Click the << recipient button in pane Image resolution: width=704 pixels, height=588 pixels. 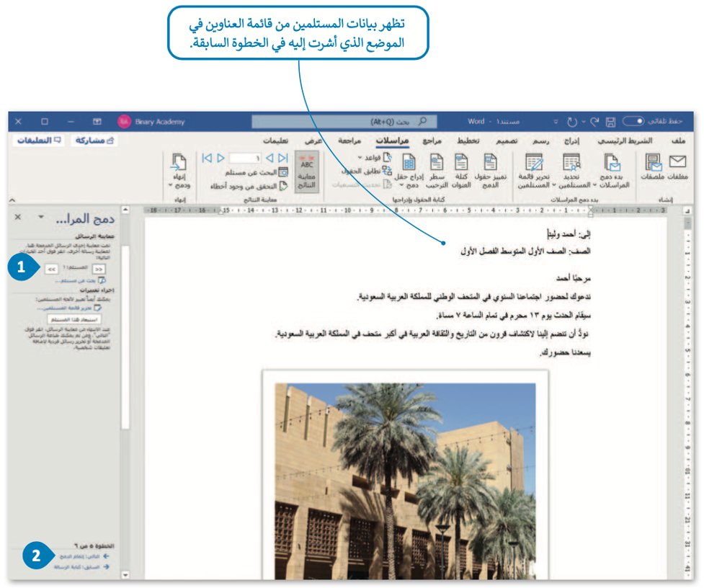(x=52, y=269)
